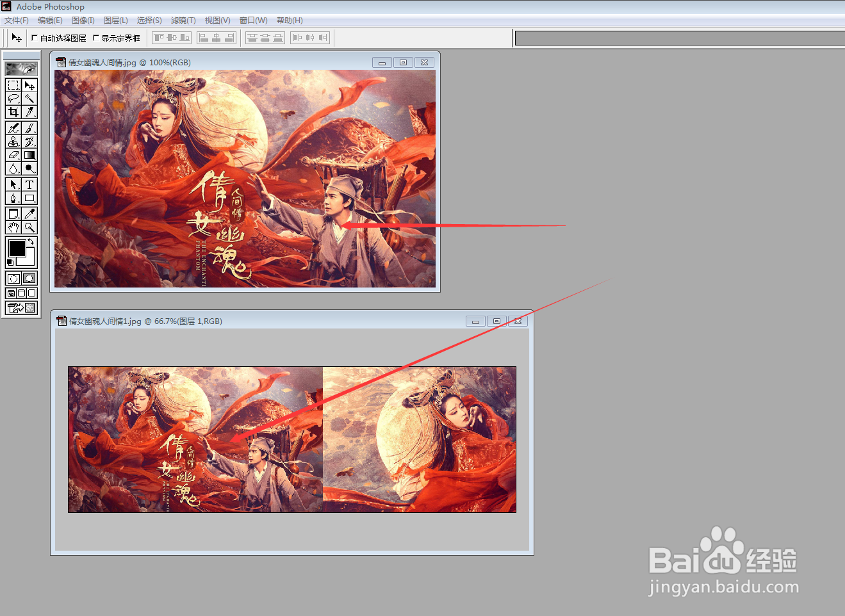Select the Eyedropper tool

pos(29,214)
